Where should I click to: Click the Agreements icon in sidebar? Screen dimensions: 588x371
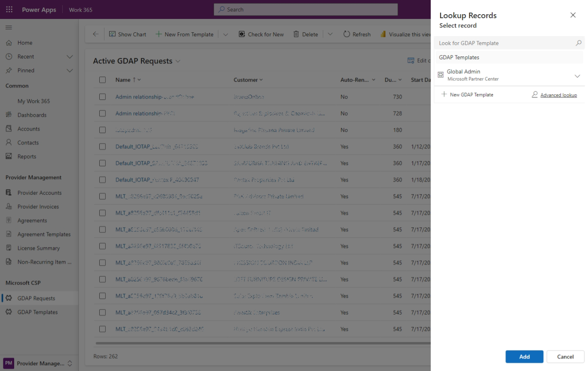9,220
